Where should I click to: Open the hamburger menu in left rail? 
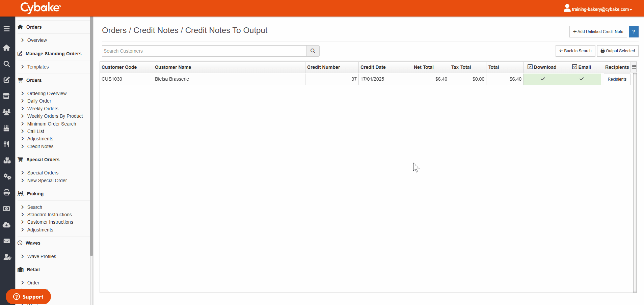pyautogui.click(x=6, y=29)
